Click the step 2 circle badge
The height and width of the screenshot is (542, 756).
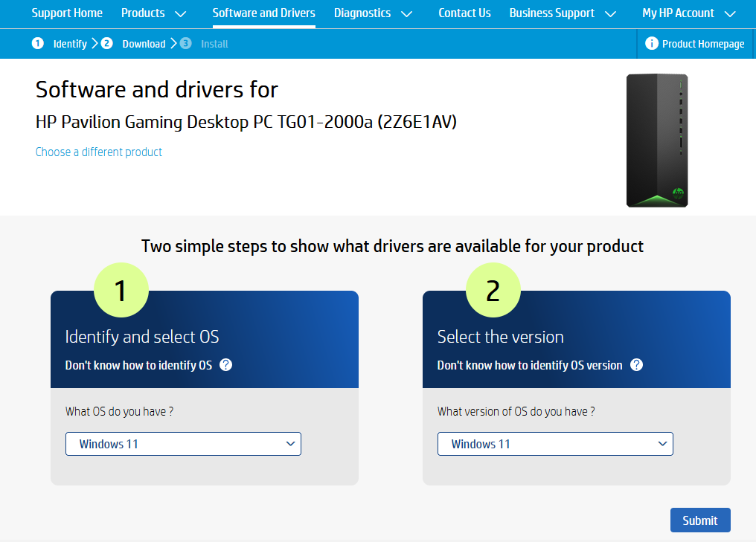click(x=493, y=289)
